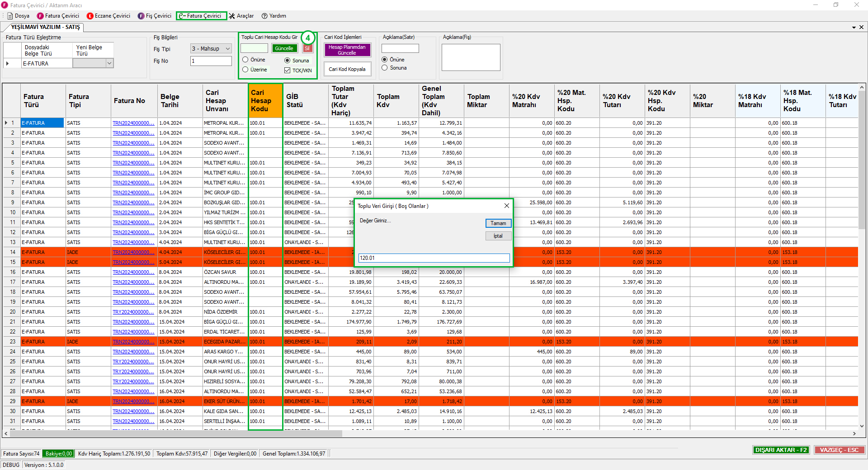868x470 pixels.
Task: Click Cari Kod Kopyala button
Action: click(347, 69)
